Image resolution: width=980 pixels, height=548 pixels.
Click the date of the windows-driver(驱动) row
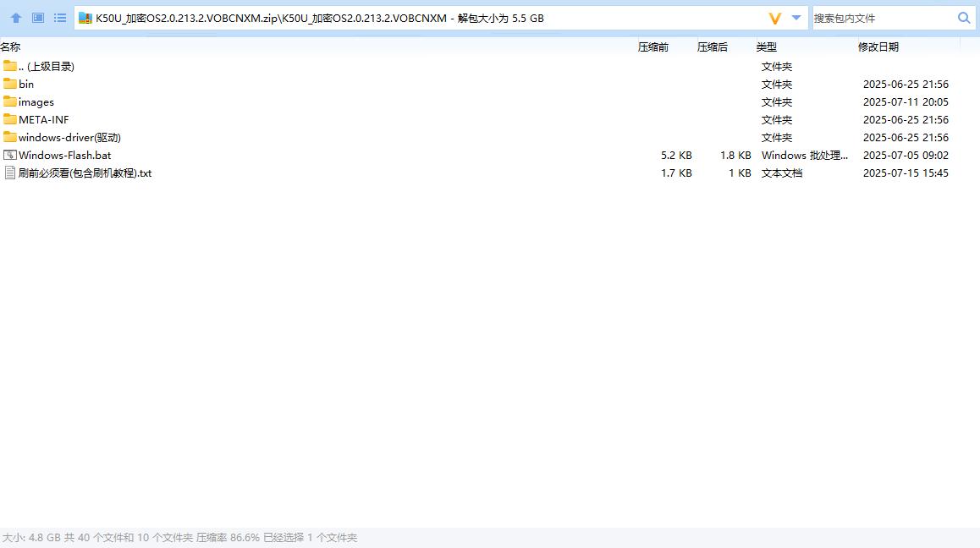coord(906,138)
